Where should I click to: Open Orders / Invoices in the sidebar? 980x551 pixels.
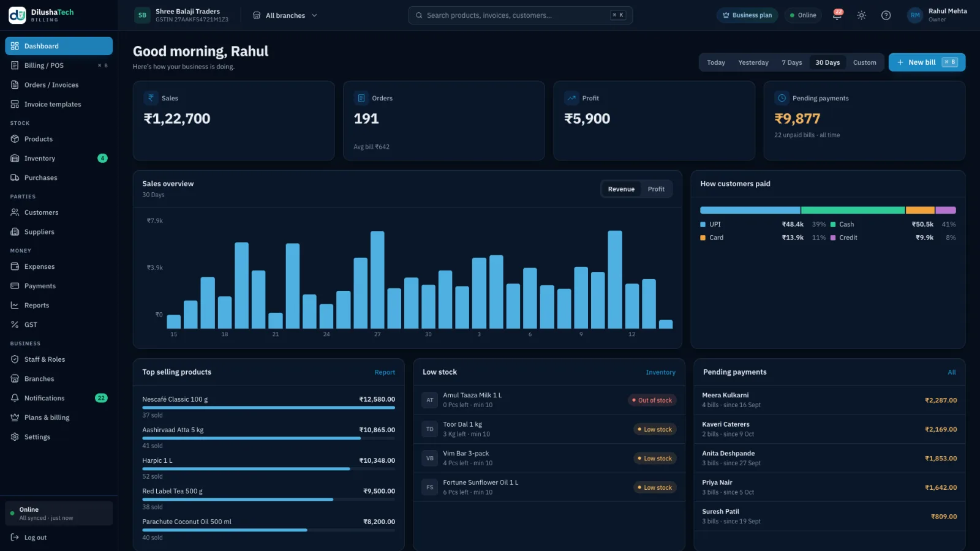click(x=59, y=85)
